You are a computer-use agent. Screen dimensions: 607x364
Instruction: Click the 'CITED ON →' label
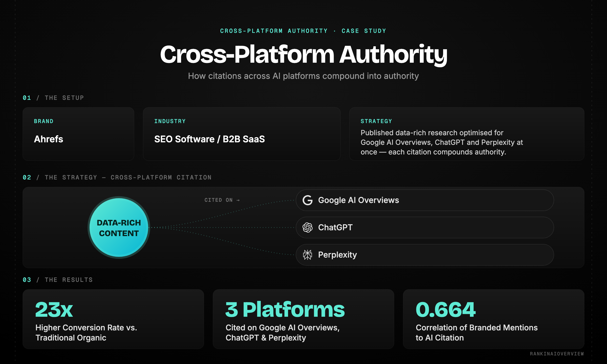tap(222, 200)
